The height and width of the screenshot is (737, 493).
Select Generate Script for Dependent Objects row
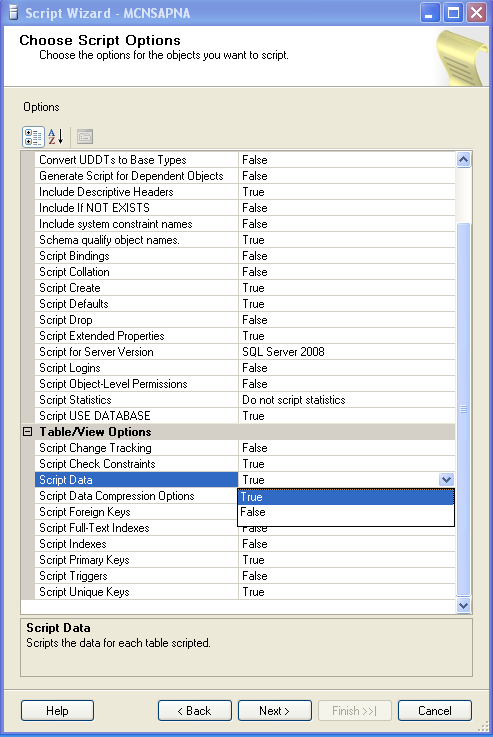point(245,176)
